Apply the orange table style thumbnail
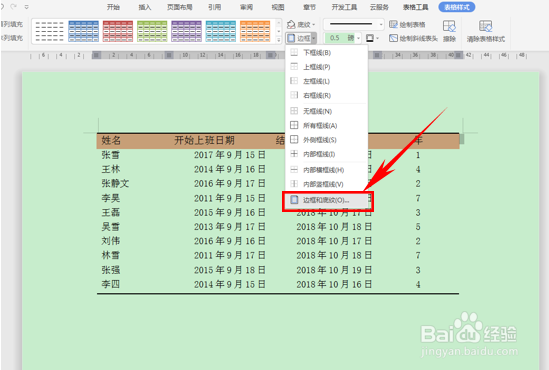Screen dimensions: 549x370 click(x=255, y=31)
